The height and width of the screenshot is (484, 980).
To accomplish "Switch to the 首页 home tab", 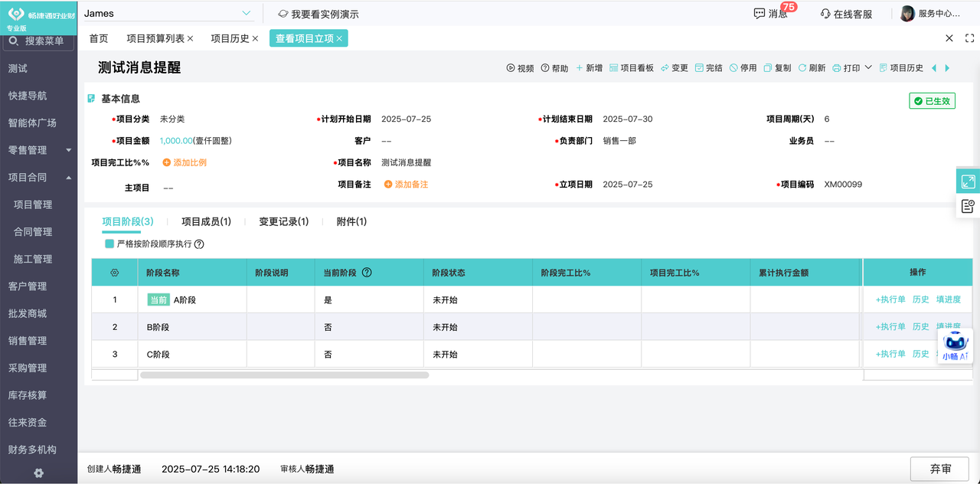I will point(99,38).
